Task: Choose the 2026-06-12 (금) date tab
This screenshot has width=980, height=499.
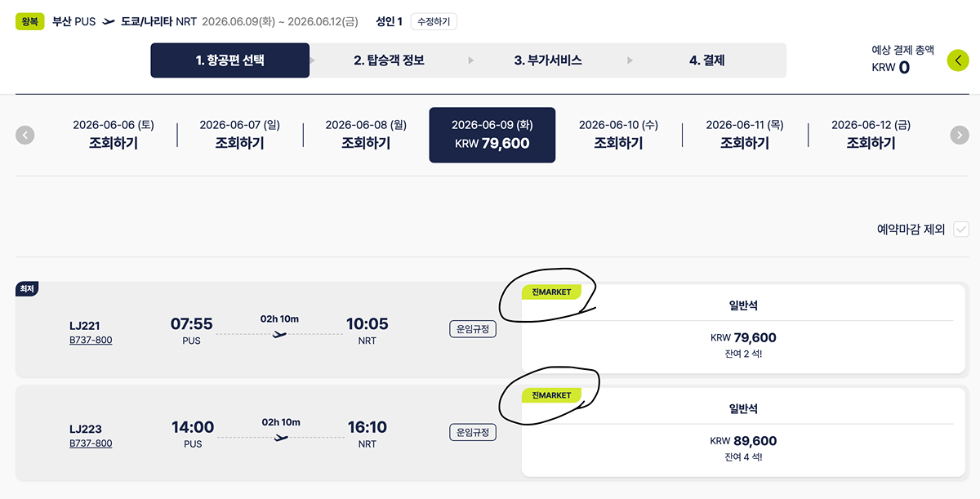Action: (x=871, y=135)
